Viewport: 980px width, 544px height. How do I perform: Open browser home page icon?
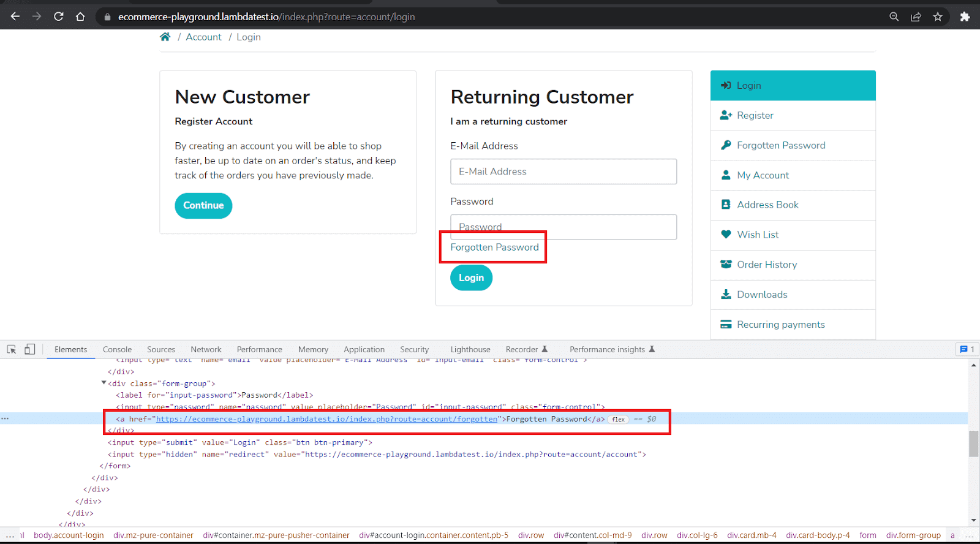coord(80,17)
